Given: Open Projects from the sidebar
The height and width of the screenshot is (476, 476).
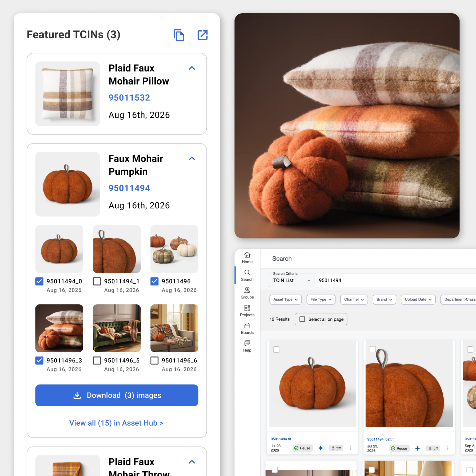Looking at the screenshot, I should pyautogui.click(x=247, y=311).
